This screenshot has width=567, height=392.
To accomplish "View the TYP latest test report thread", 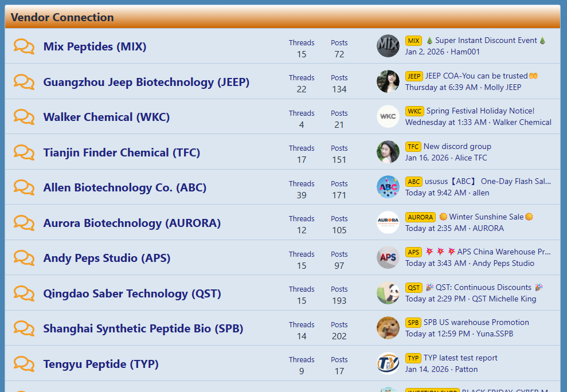I will click(x=460, y=358).
